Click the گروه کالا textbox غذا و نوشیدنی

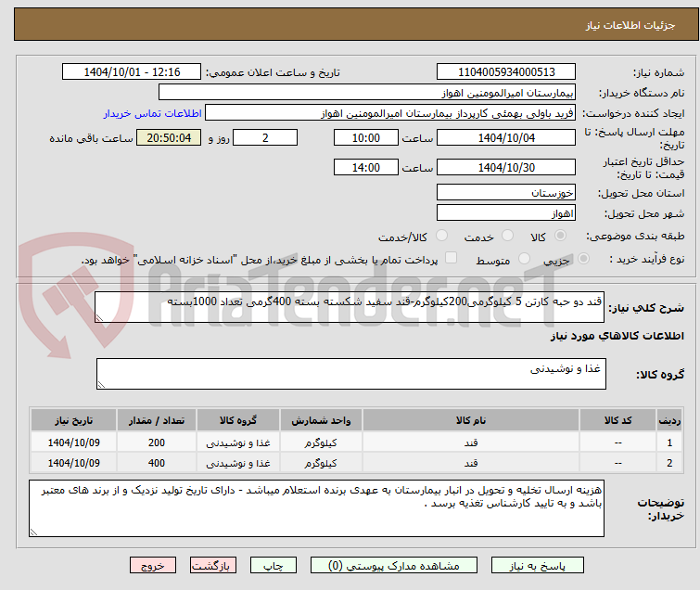pos(351,374)
